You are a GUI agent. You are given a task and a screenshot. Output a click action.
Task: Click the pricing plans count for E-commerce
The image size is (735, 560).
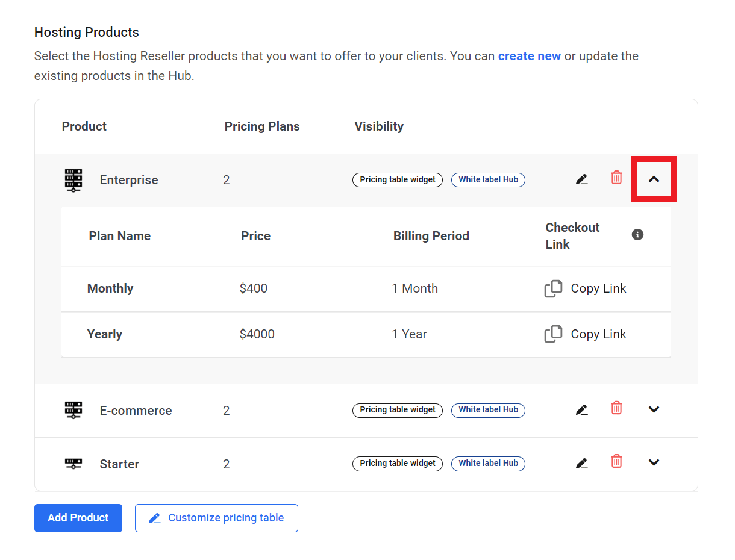point(227,411)
